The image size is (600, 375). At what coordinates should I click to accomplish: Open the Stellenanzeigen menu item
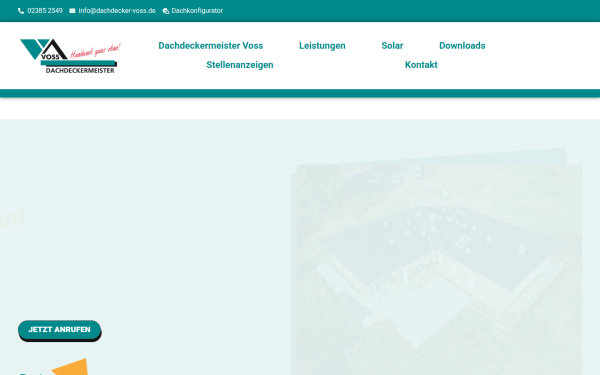pyautogui.click(x=240, y=65)
